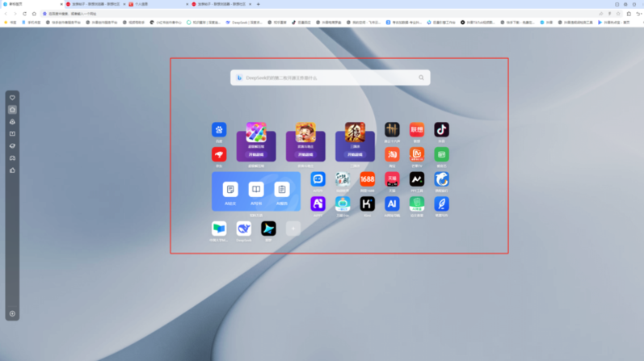Bookmark page with the star icon
The width and height of the screenshot is (644, 361).
(618, 14)
